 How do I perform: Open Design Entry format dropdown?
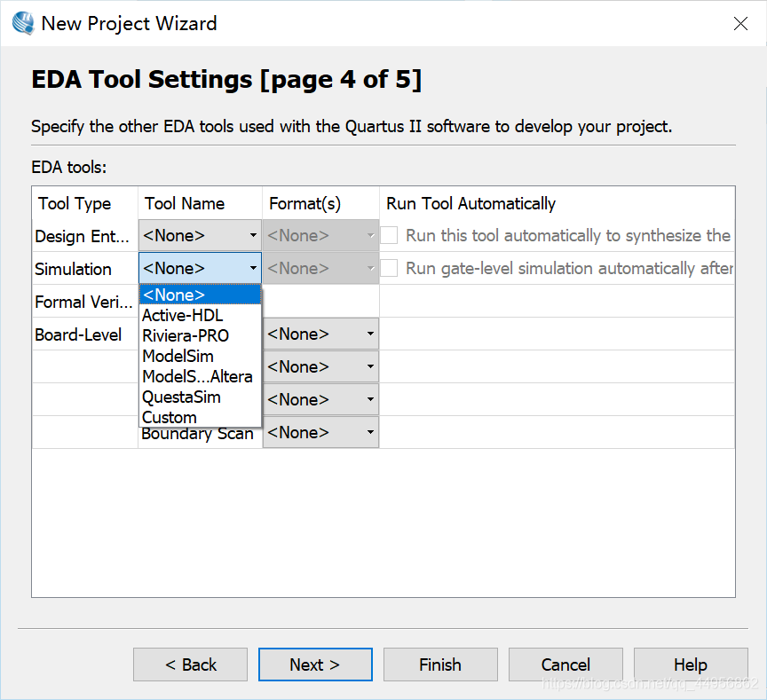tap(320, 236)
